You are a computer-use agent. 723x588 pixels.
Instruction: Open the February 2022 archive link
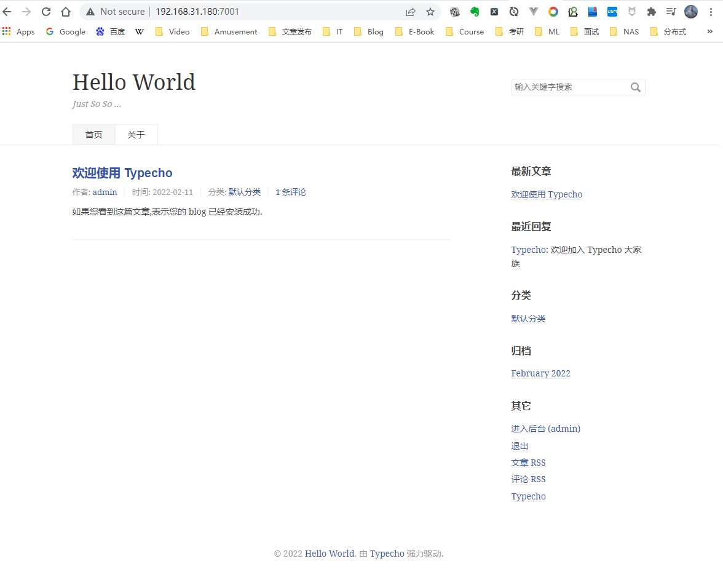[x=540, y=373]
